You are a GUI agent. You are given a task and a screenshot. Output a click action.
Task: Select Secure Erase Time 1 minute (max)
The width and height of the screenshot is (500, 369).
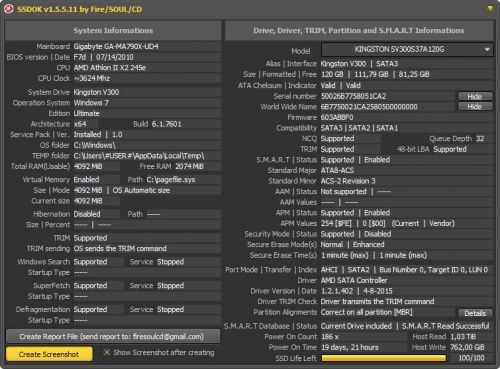point(374,255)
